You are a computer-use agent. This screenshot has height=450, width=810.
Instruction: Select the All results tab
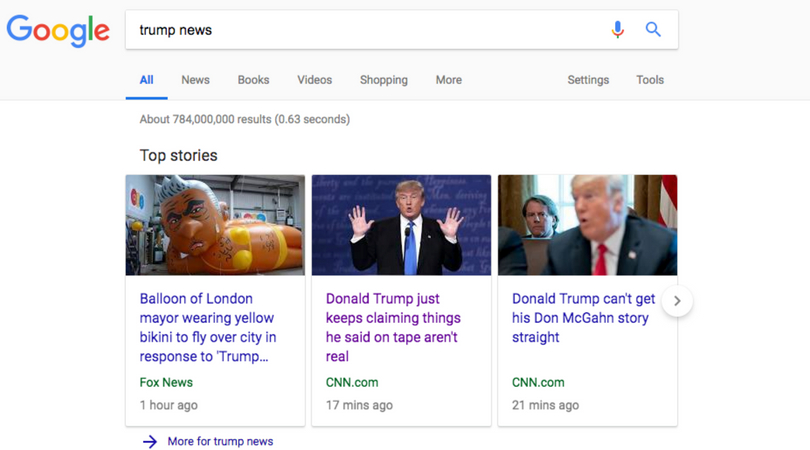point(146,80)
